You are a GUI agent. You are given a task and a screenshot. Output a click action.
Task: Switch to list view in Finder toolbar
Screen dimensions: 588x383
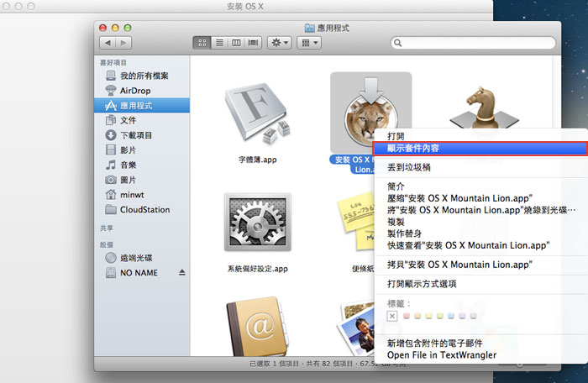(219, 43)
